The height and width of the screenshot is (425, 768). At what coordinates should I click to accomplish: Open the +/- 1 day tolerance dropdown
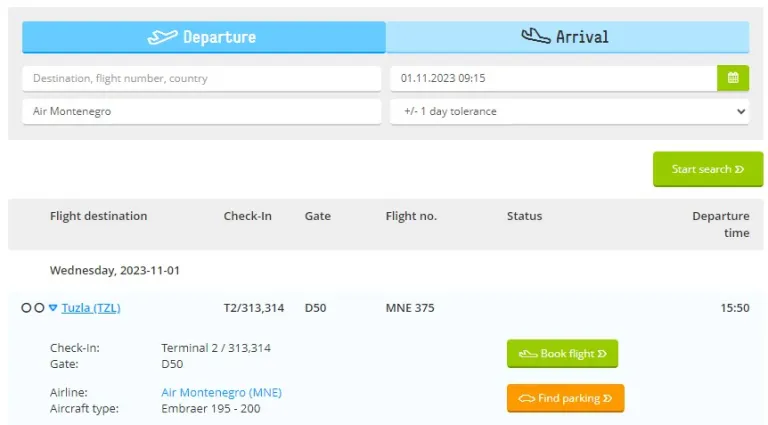(x=569, y=111)
